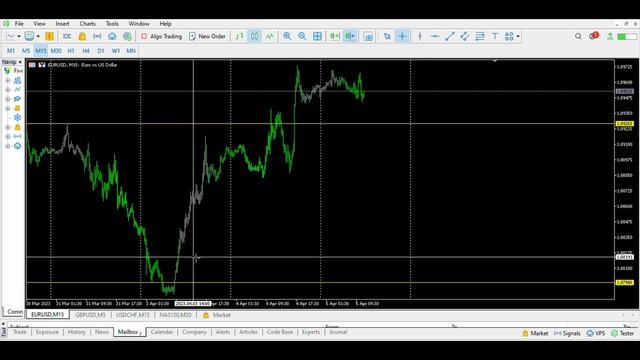
Task: Switch timeframe to M30
Action: 56,51
